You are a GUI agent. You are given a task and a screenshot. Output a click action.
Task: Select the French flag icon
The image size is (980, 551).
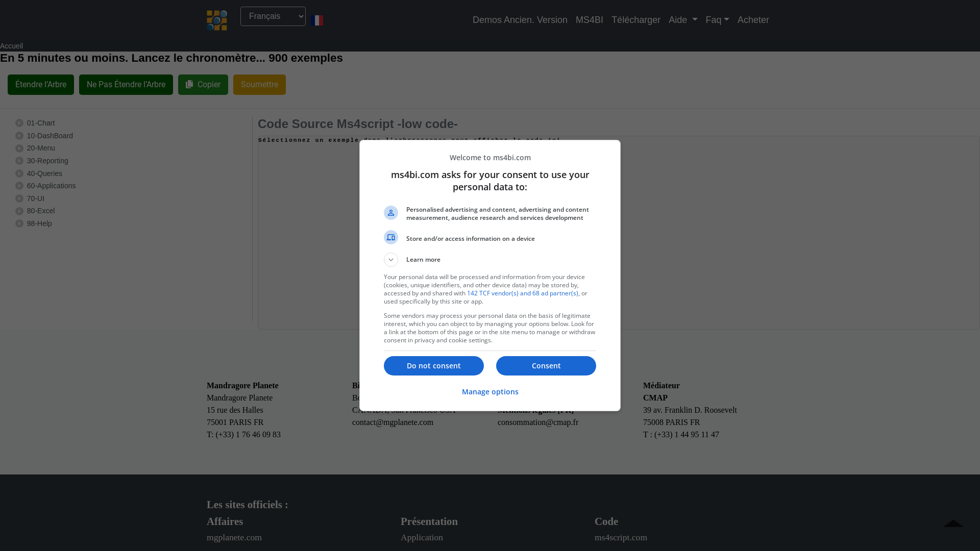[317, 20]
